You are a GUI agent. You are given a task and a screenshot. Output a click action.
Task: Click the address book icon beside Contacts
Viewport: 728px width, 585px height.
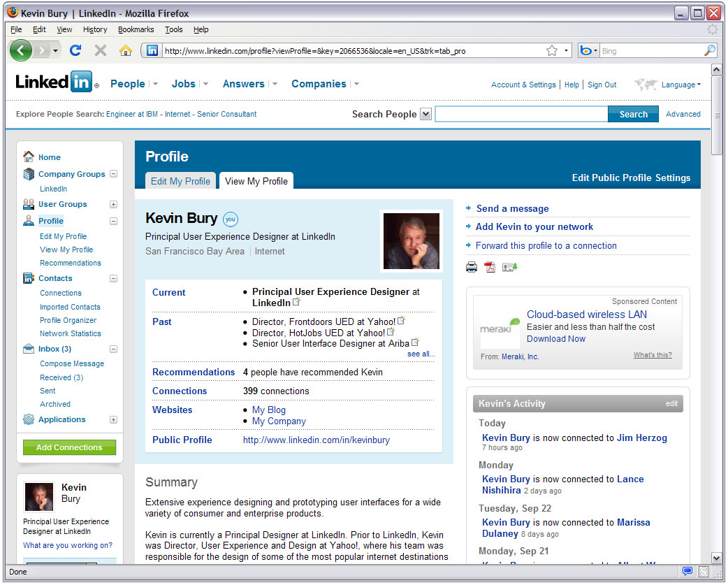tap(29, 278)
